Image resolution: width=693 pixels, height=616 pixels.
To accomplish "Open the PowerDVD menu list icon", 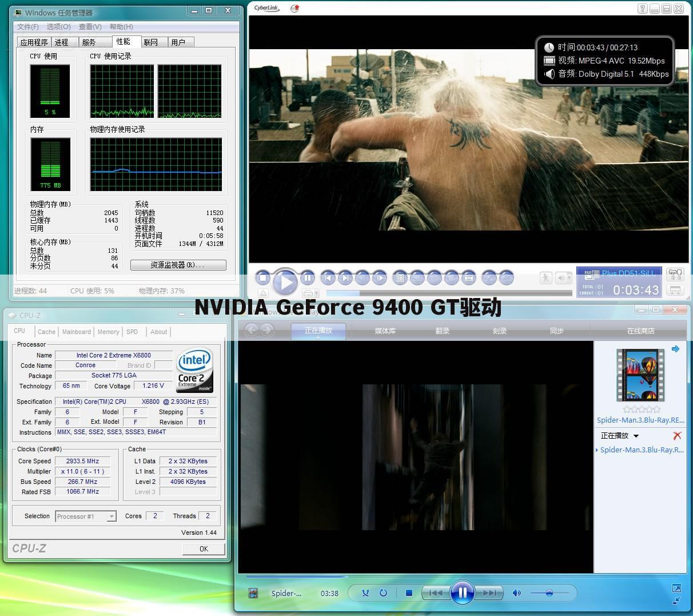I will pyautogui.click(x=400, y=278).
